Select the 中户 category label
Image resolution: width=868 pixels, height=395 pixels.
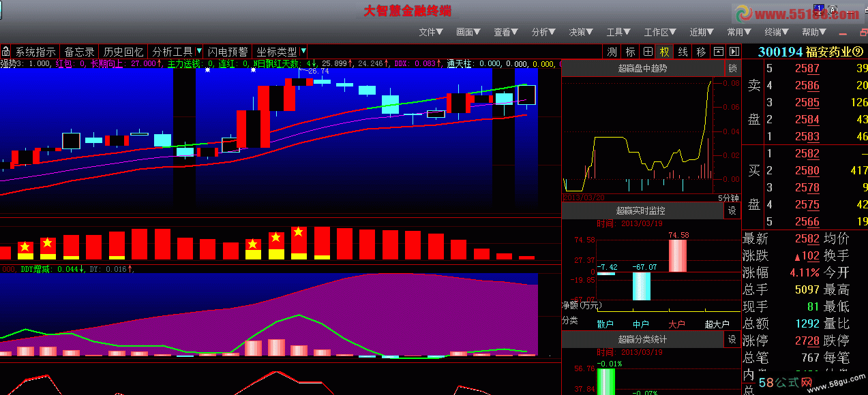641,324
